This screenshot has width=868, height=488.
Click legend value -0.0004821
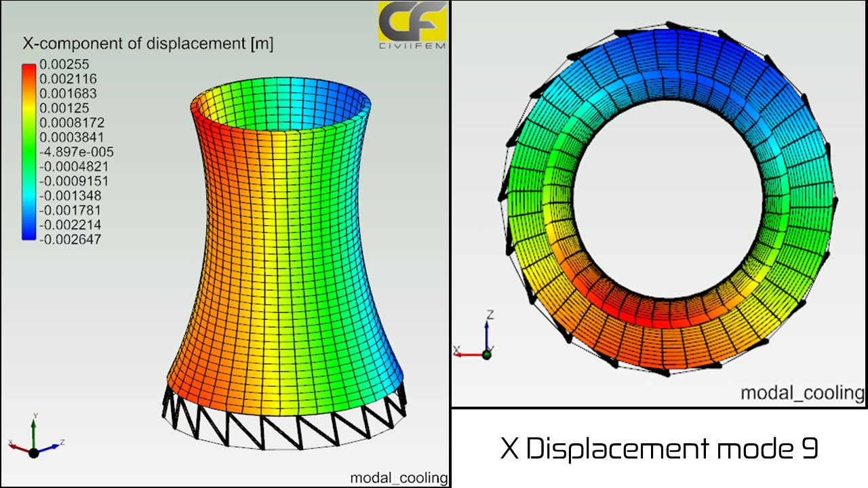73,167
